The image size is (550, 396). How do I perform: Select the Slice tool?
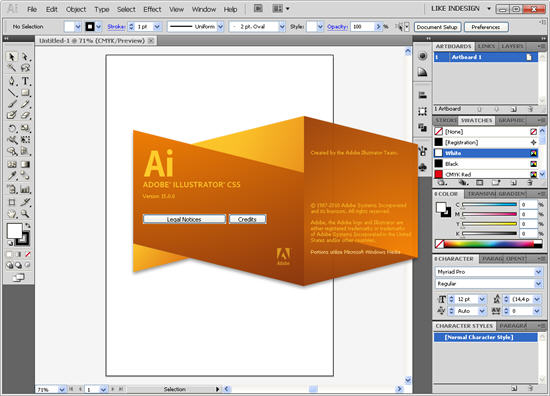point(25,202)
